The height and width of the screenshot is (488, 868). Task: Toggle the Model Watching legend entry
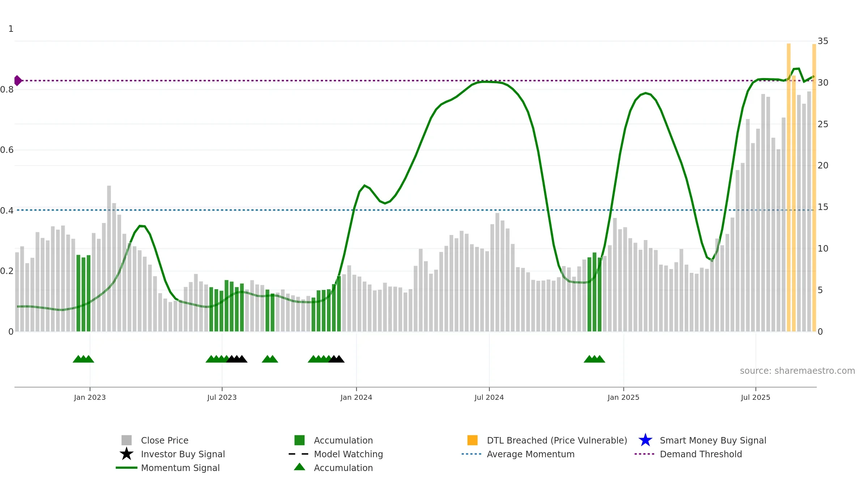pyautogui.click(x=336, y=454)
